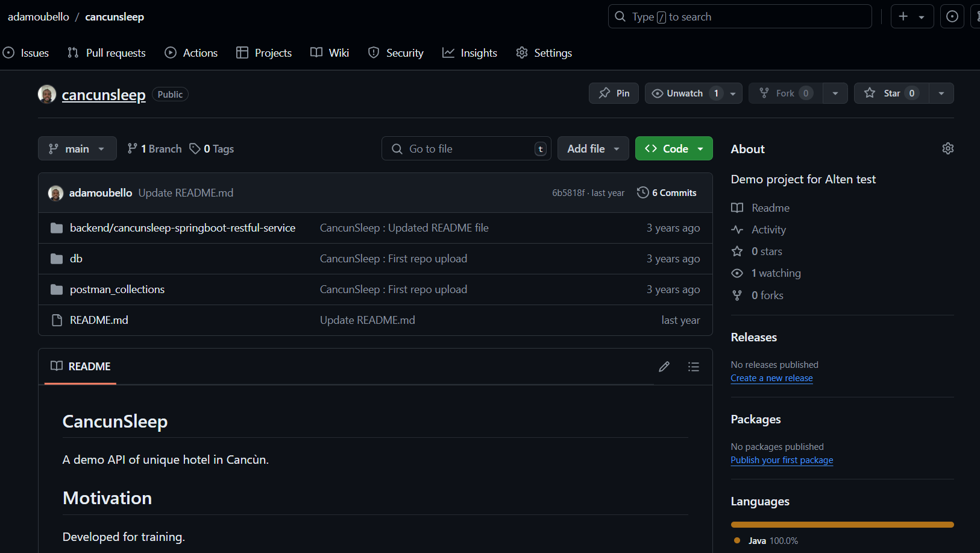
Task: Click the Releases heading
Action: click(x=754, y=337)
